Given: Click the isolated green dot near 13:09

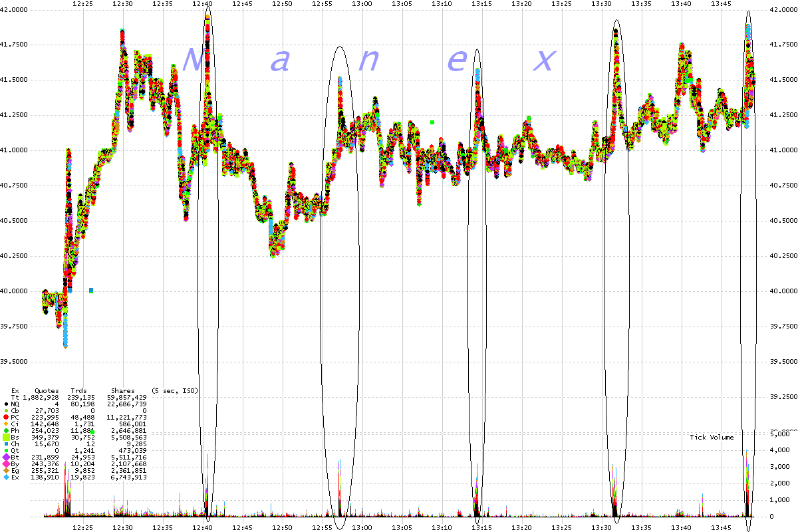Looking at the screenshot, I should 432,122.
